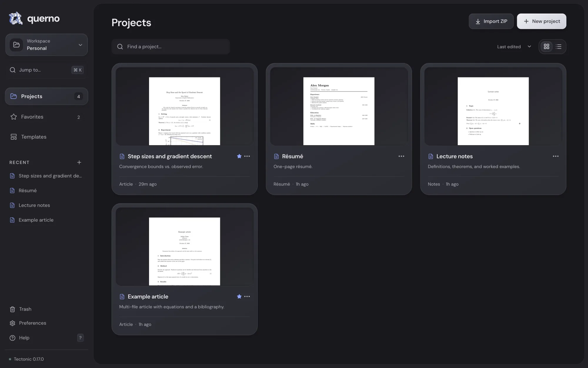This screenshot has width=588, height=368.
Task: Click the Projects count badge 4
Action: click(x=78, y=96)
